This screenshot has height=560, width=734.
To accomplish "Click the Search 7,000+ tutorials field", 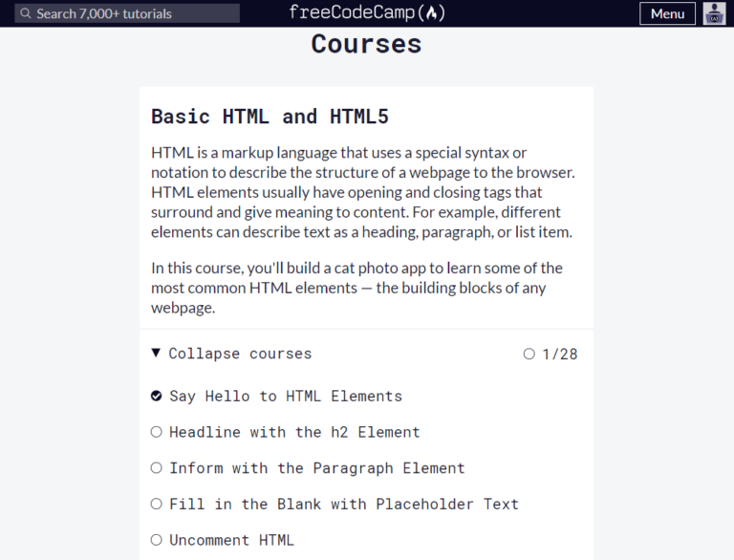I will 127,13.
